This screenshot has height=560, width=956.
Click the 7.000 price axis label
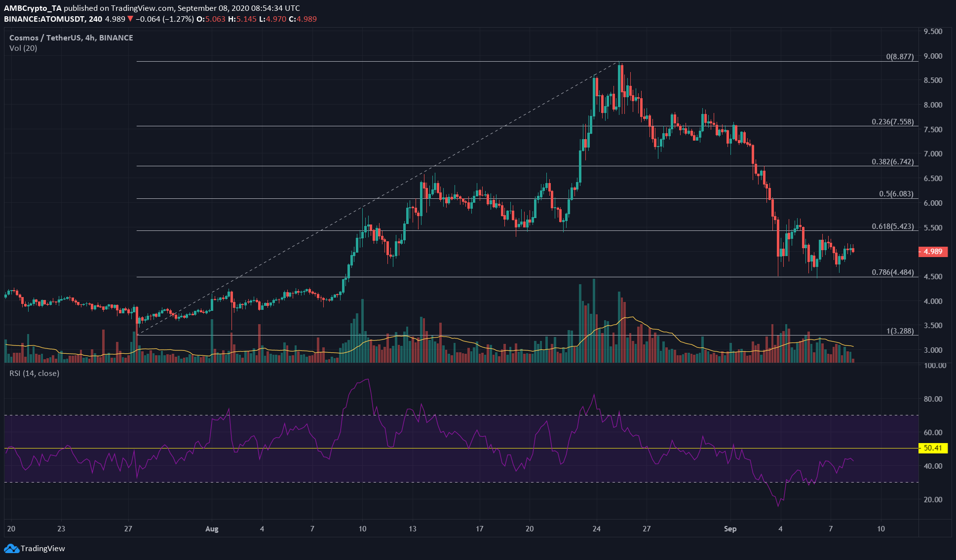click(x=933, y=154)
